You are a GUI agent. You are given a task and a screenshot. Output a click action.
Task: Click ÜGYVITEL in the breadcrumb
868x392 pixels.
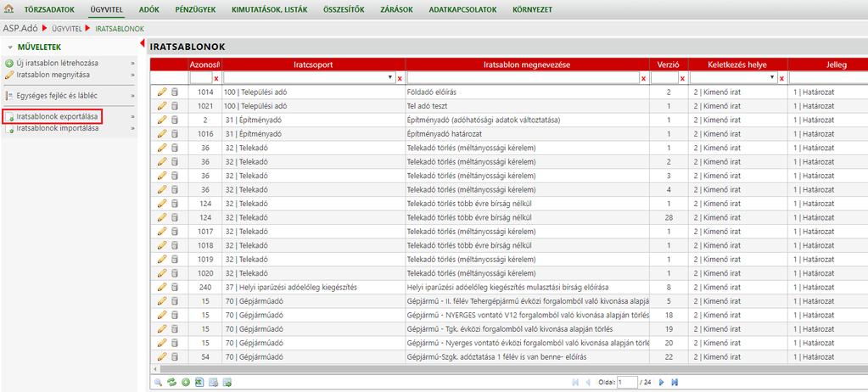[x=66, y=28]
